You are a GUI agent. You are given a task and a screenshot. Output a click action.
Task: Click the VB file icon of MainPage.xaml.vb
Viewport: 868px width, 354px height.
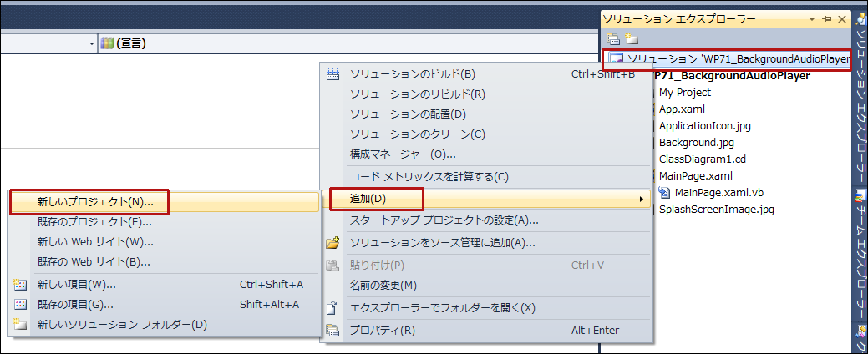663,193
